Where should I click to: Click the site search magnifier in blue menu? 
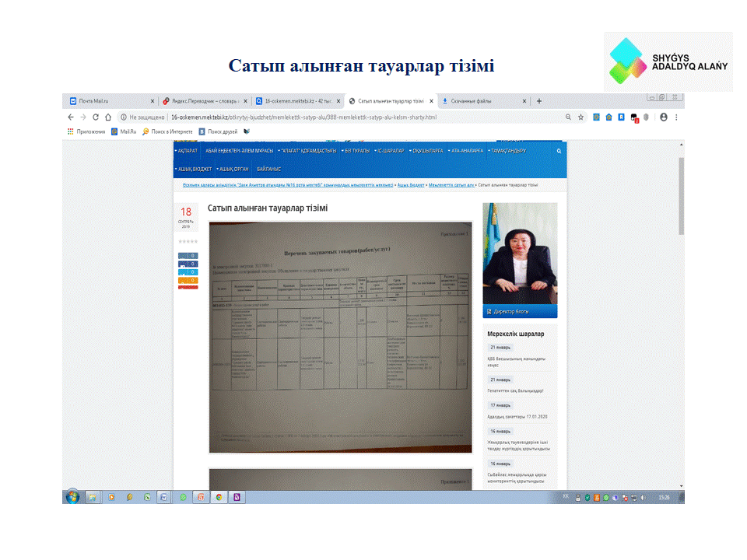click(x=559, y=151)
